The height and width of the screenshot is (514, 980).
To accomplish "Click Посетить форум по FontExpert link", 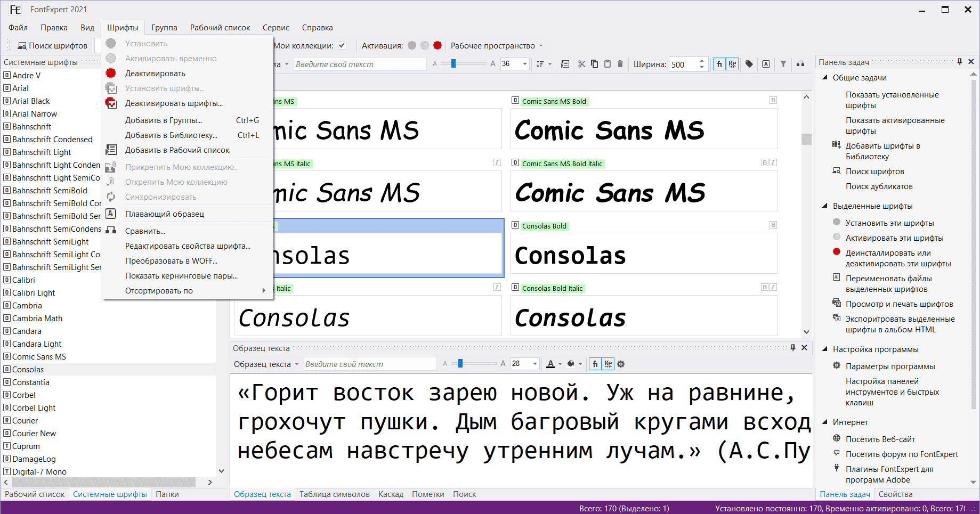I will [x=902, y=454].
